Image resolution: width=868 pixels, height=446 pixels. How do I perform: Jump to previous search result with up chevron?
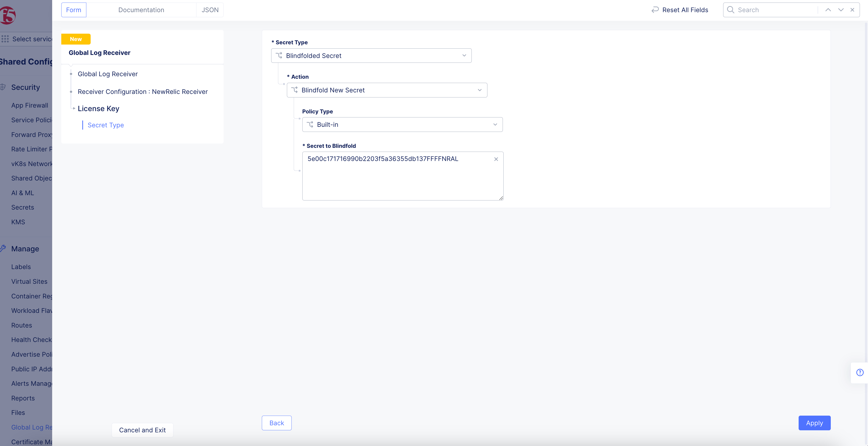pos(828,10)
